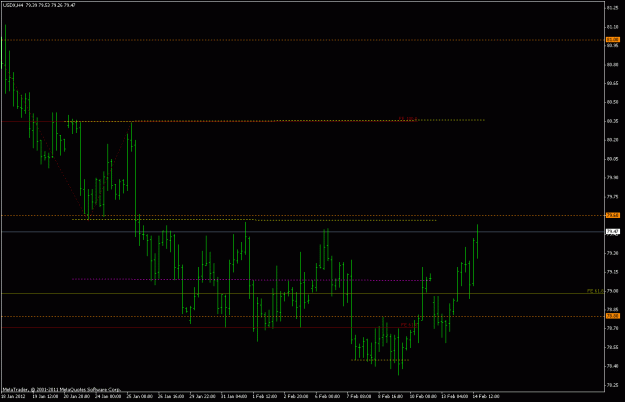This screenshot has width=625, height=402.
Task: Click the 19 Jan 12:00 time axis label
Action: tap(45, 396)
